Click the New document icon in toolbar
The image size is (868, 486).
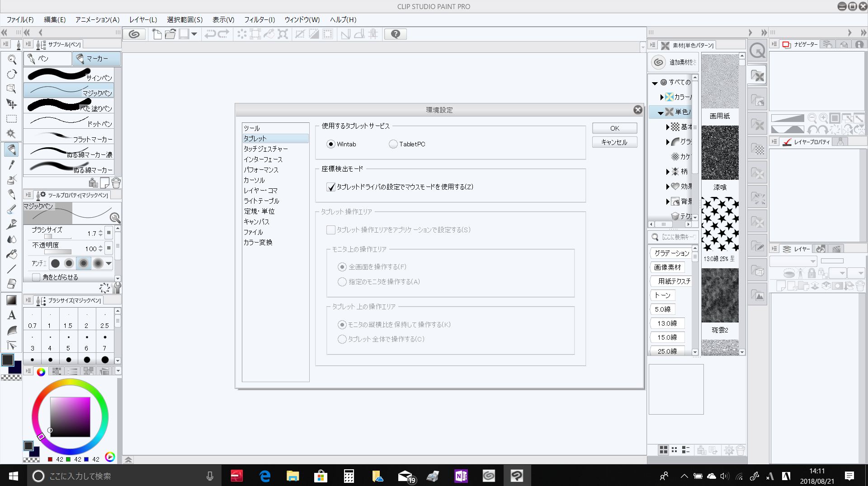(157, 34)
